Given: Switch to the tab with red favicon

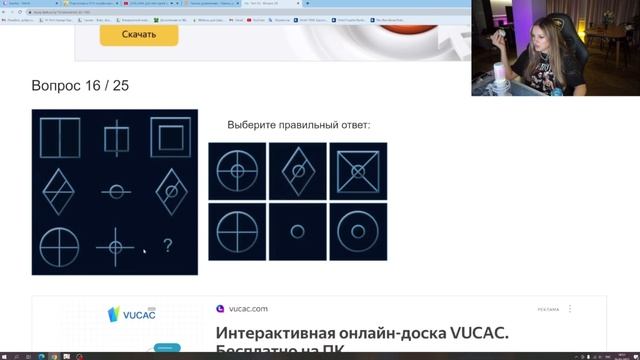Looking at the screenshot, I should (150, 3).
